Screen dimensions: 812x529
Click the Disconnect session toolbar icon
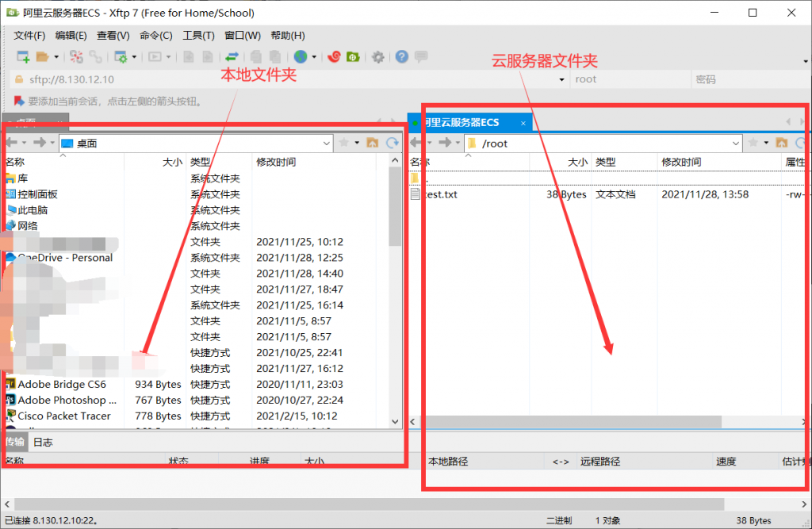[x=76, y=56]
